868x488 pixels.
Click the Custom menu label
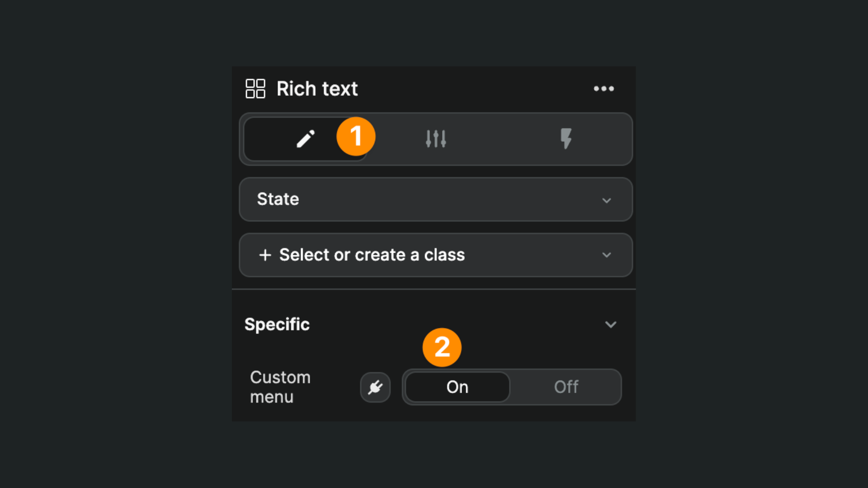280,387
